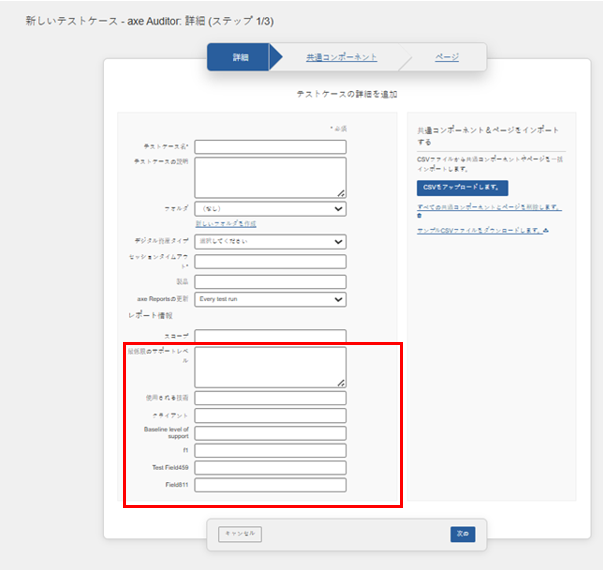603x570 pixels.
Task: Expand the デジタル資産タイプ dropdown
Action: (x=270, y=241)
